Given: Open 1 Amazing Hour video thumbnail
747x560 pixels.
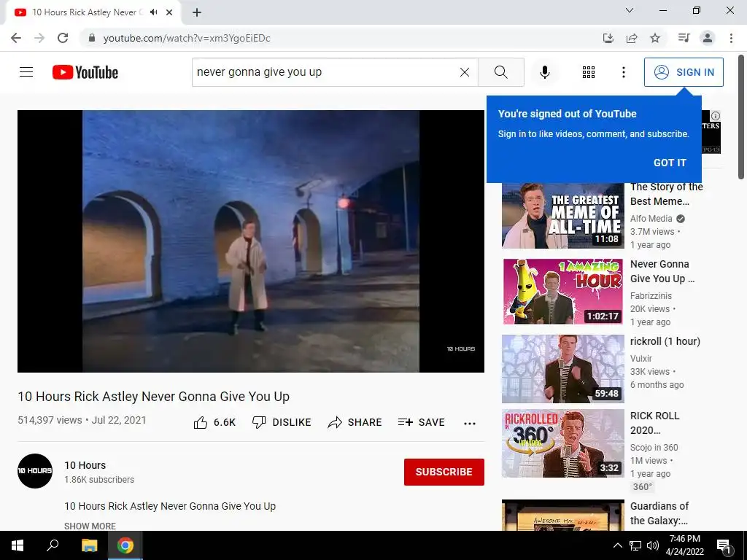Looking at the screenshot, I should (562, 292).
